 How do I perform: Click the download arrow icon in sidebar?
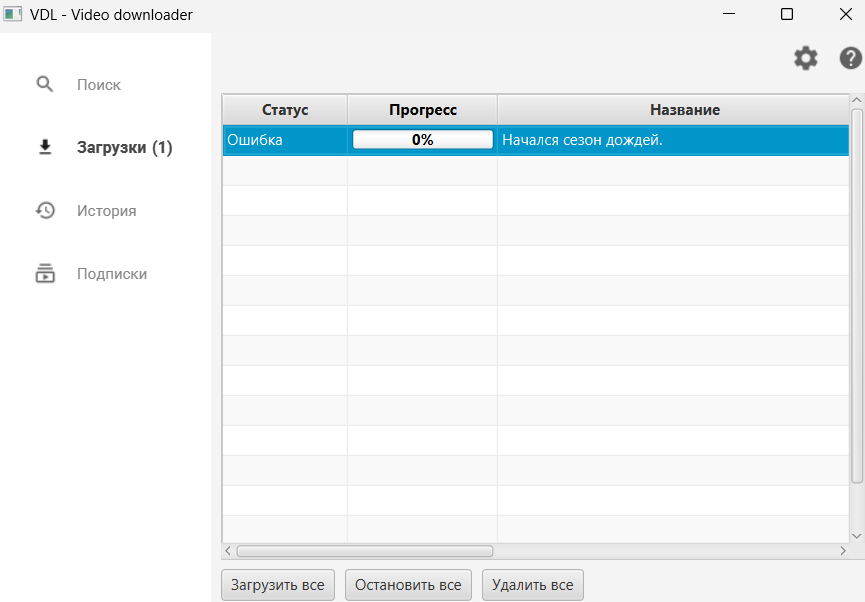[45, 147]
